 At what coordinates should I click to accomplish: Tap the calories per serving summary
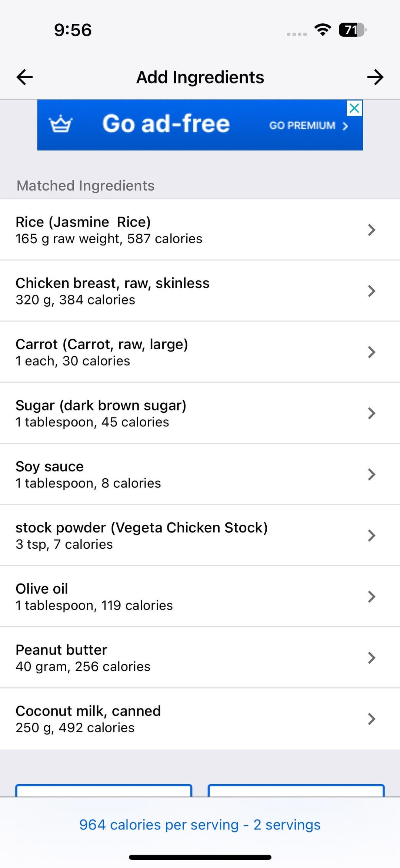pos(200,825)
